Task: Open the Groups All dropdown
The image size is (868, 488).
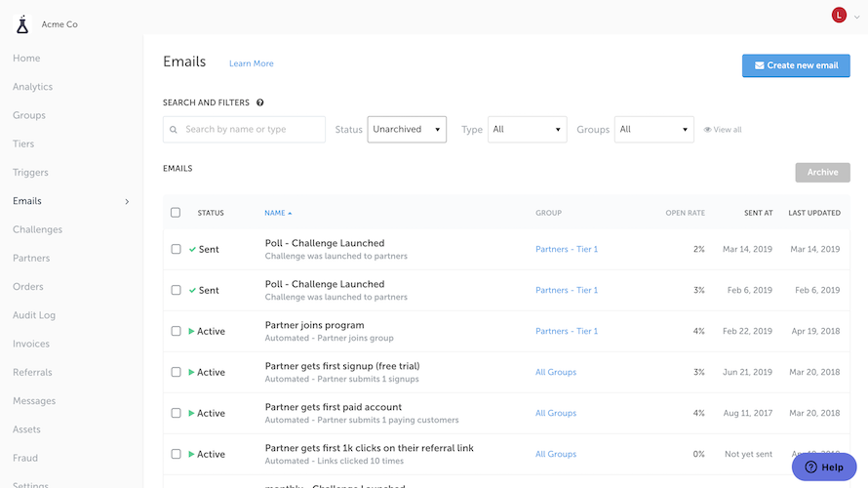Action: [x=653, y=129]
